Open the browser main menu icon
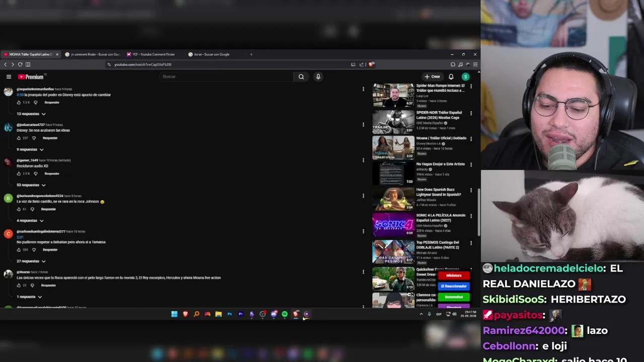 point(475,64)
